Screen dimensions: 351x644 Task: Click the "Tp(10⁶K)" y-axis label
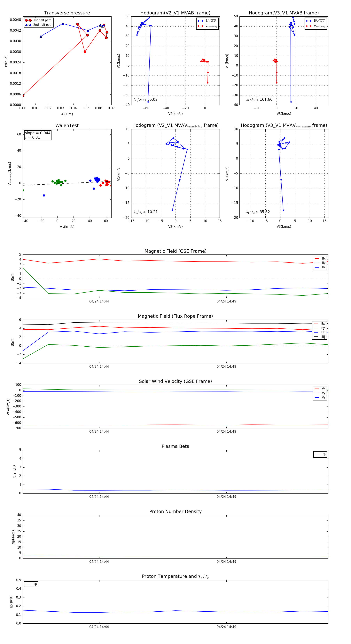(11, 602)
